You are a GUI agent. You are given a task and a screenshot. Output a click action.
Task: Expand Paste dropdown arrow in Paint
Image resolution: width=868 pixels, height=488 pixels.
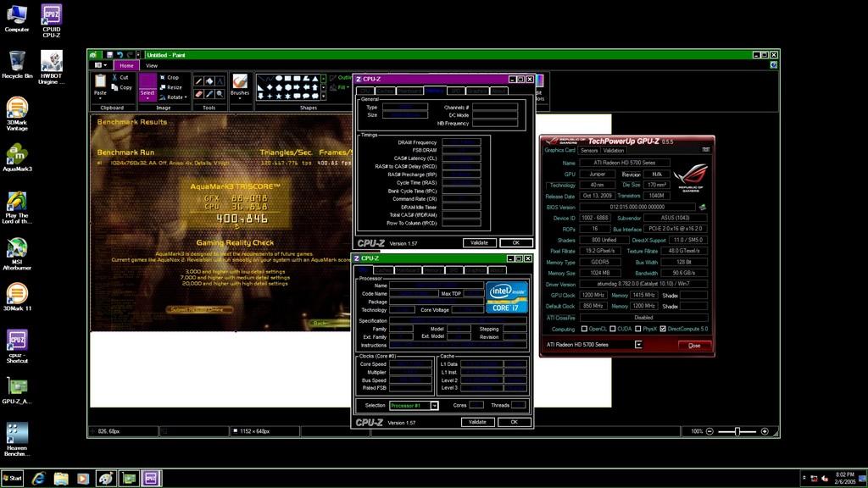(x=100, y=97)
